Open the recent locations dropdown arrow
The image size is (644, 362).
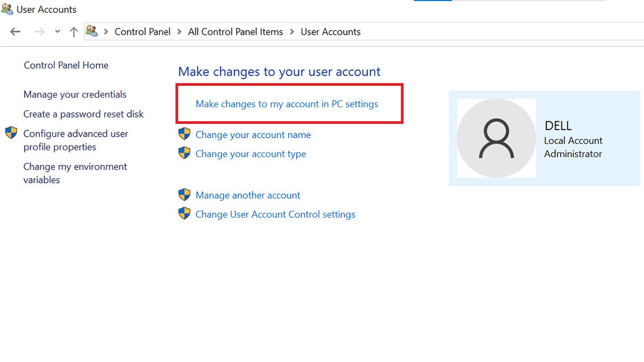click(57, 32)
